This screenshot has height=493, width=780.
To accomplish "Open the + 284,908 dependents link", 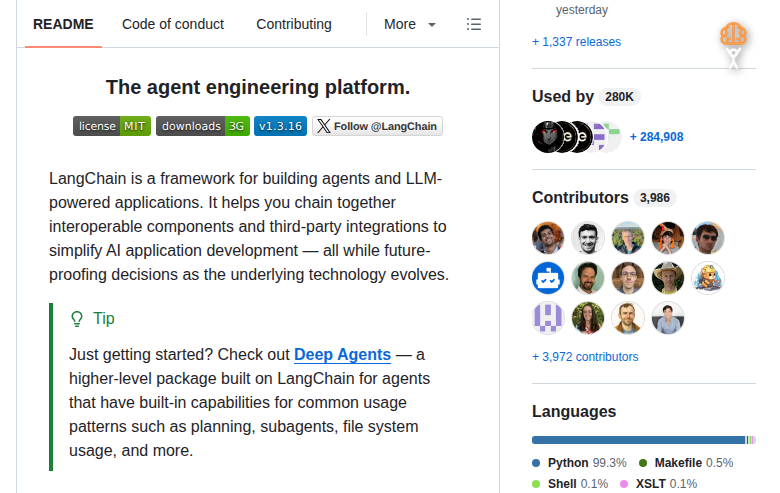I will pos(657,137).
